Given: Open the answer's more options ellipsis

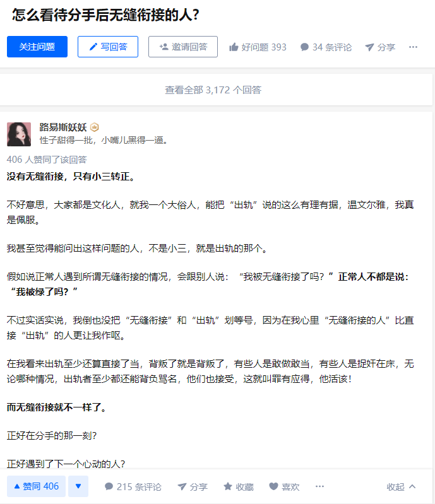Looking at the screenshot, I should coord(319,486).
